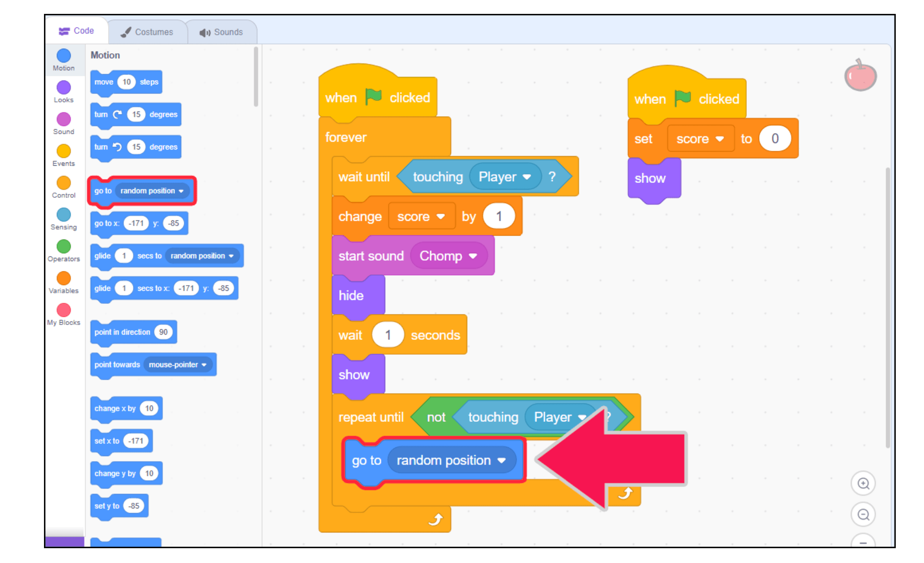
Task: Click the value 0 in set score to block
Action: 775,138
